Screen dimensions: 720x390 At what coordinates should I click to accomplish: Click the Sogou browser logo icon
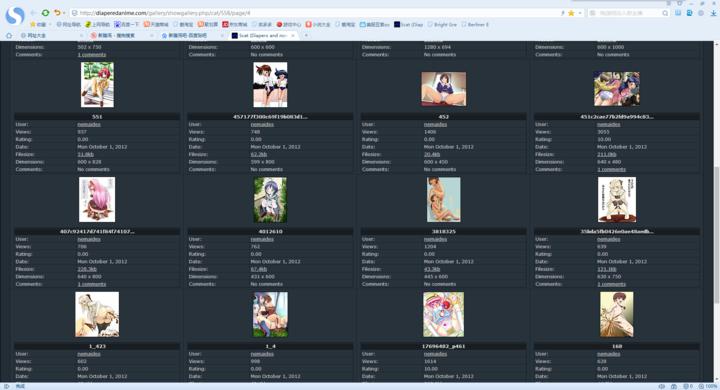(x=15, y=15)
